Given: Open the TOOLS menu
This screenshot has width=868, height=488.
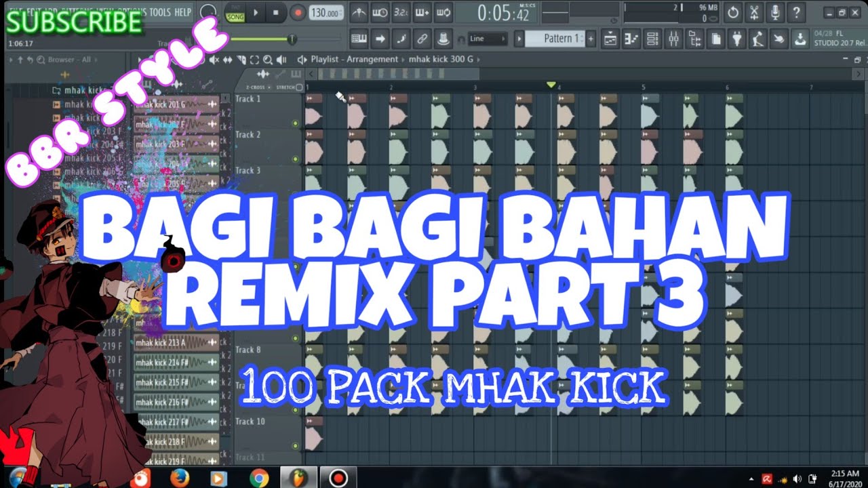Looking at the screenshot, I should pos(160,12).
